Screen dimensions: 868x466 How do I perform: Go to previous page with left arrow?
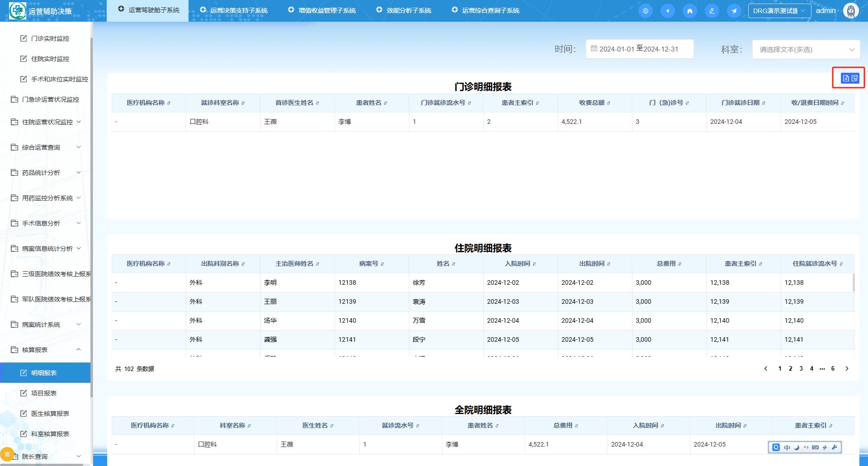pyautogui.click(x=766, y=369)
